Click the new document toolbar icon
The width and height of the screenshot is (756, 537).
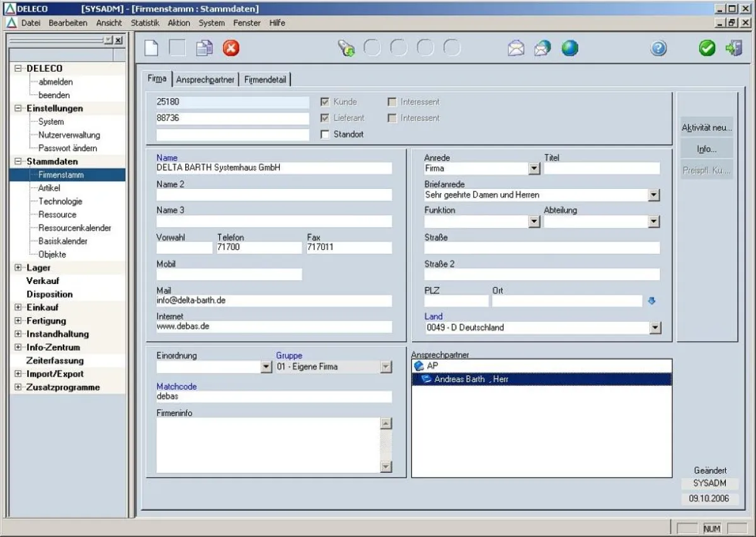(151, 48)
